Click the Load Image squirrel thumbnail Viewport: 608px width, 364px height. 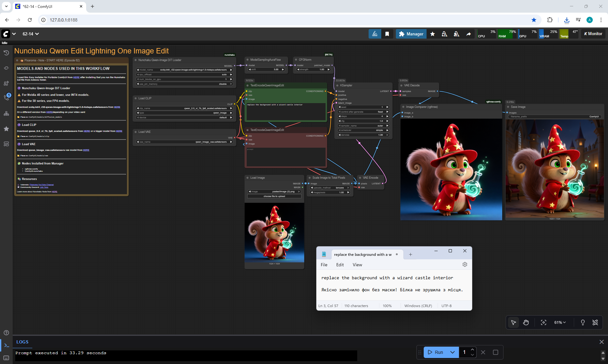(274, 232)
